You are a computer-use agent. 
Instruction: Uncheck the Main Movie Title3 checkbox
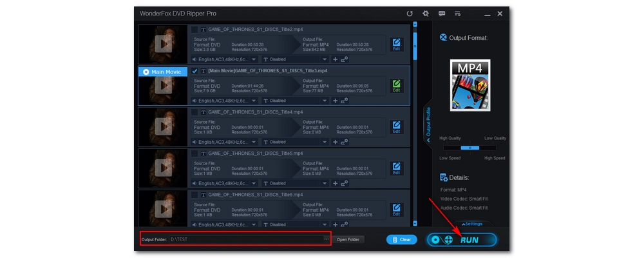click(194, 70)
